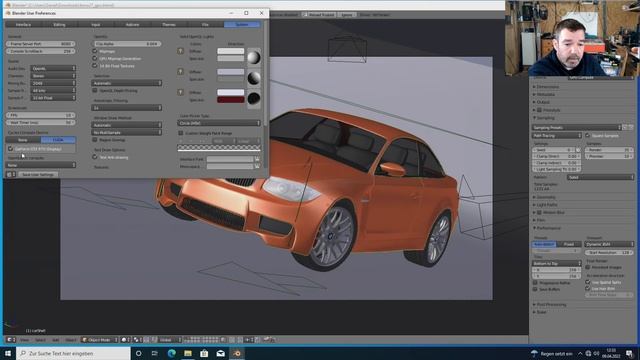Screen dimensions: 640x360
Task: Collapse the Performance panel
Action: (x=549, y=228)
